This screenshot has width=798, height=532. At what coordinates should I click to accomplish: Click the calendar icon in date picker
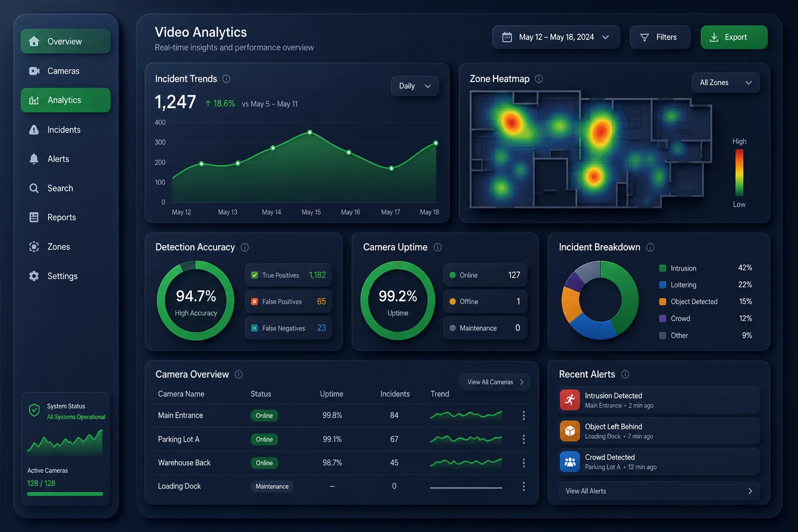[507, 37]
